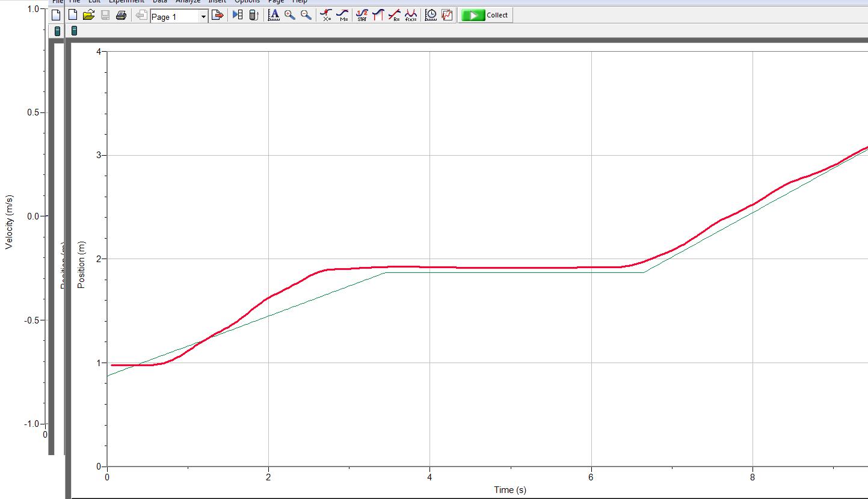Autoscale the graph with the A icon
The width and height of the screenshot is (868, 499).
click(x=274, y=15)
